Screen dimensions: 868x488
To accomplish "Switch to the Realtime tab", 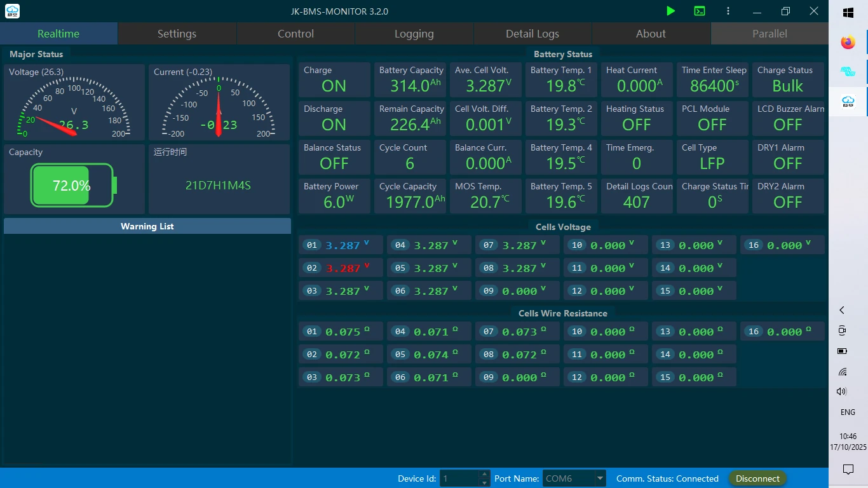I will click(58, 34).
